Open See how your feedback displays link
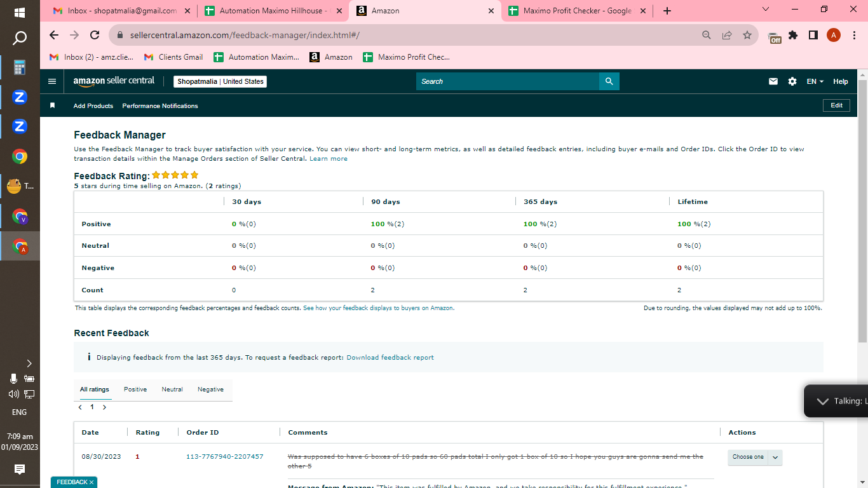Image resolution: width=868 pixels, height=488 pixels. click(379, 308)
